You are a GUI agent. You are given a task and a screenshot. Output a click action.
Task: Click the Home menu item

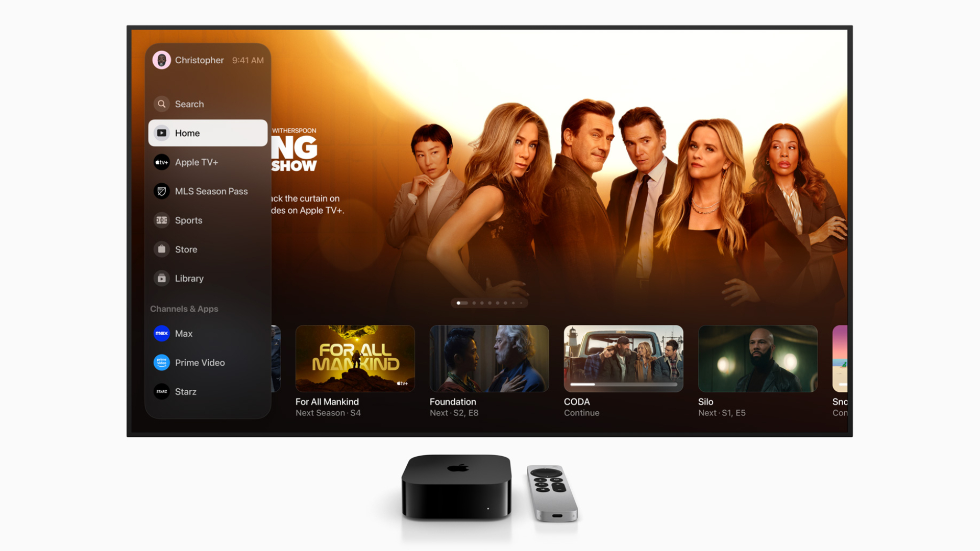click(x=207, y=133)
